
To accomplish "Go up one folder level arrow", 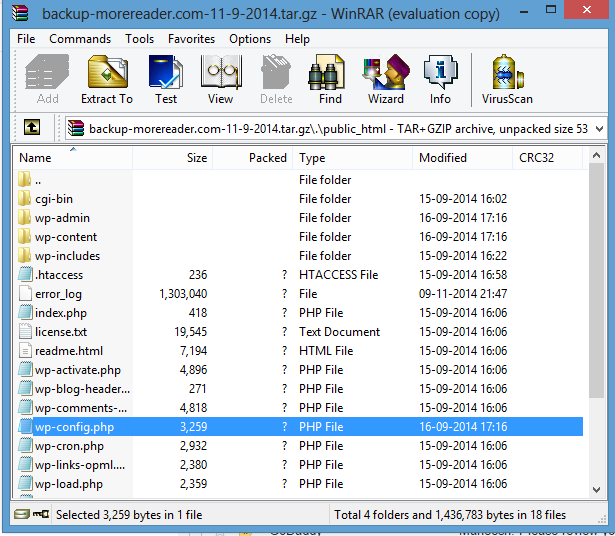I will (x=32, y=127).
